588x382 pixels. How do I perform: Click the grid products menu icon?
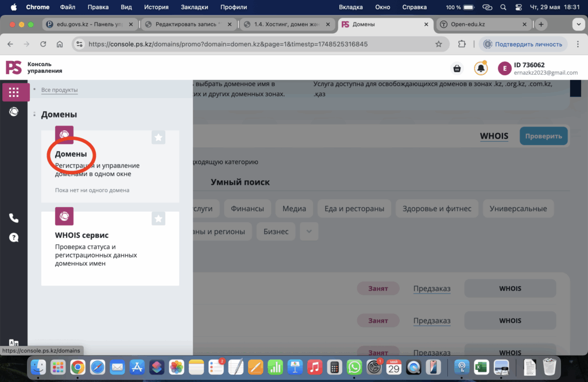coord(14,92)
